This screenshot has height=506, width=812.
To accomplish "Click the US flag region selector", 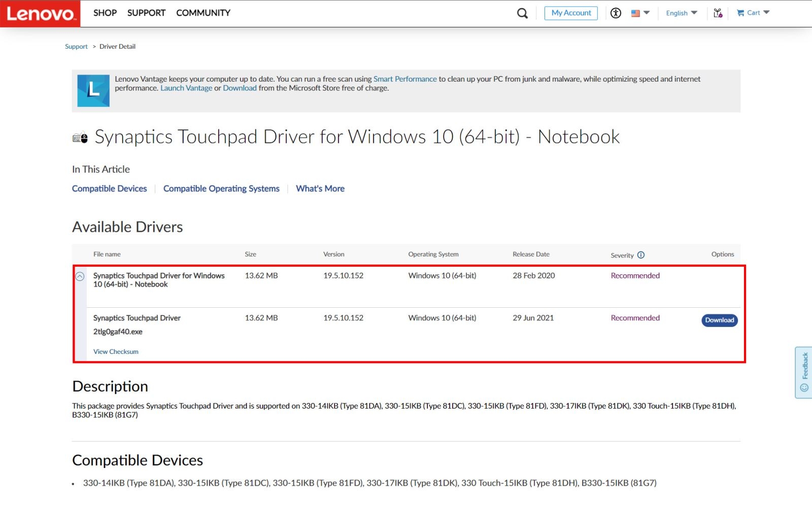I will click(640, 13).
